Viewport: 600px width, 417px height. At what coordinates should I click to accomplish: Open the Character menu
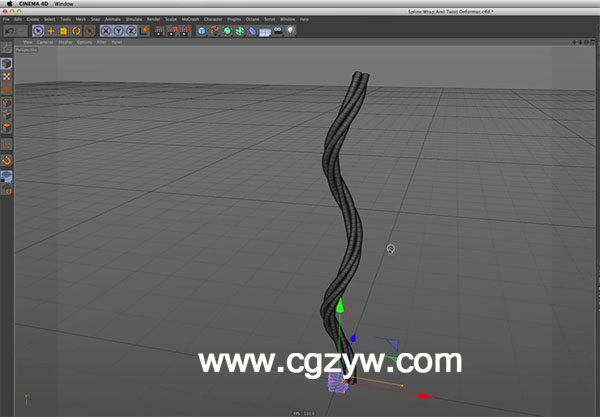pos(213,19)
